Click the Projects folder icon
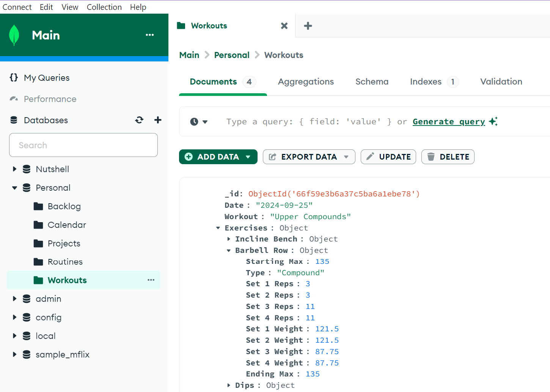This screenshot has height=392, width=550. (x=38, y=243)
